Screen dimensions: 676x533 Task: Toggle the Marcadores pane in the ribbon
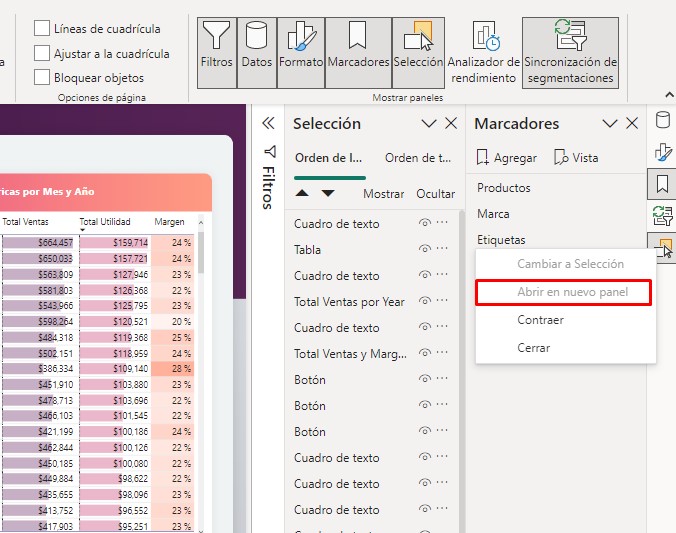click(x=358, y=53)
